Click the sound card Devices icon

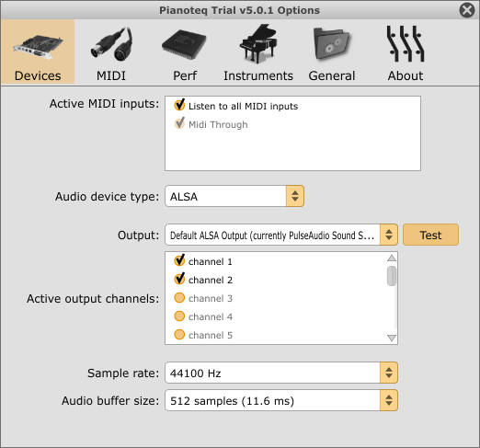[x=38, y=47]
